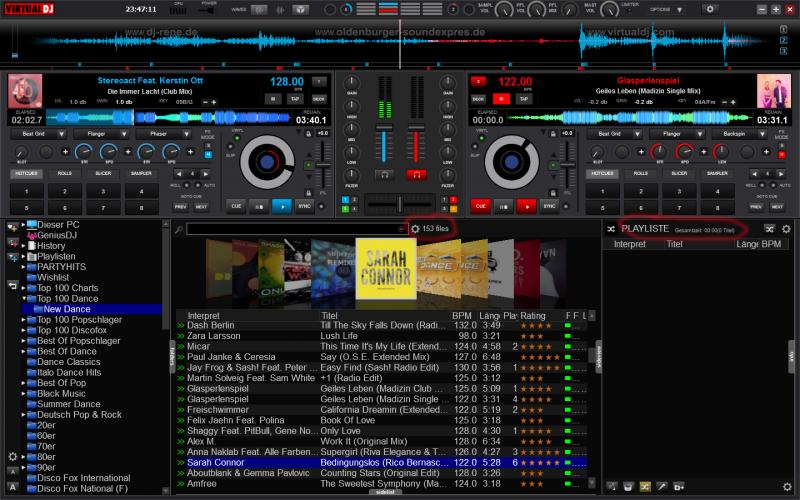Click the playlist panel options gear
Screen dimensions: 800x500
coord(786,229)
